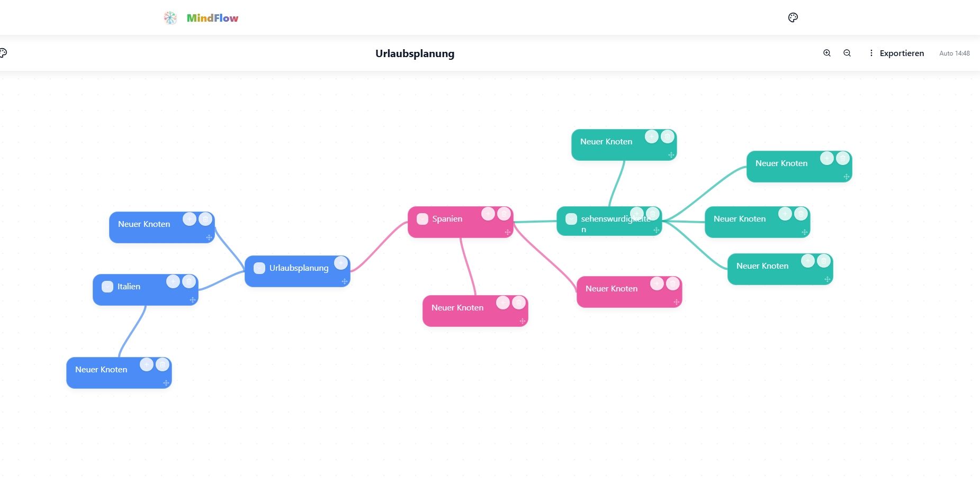This screenshot has height=485, width=980.
Task: Select the sehenswurdigkeiten node label
Action: tap(616, 224)
